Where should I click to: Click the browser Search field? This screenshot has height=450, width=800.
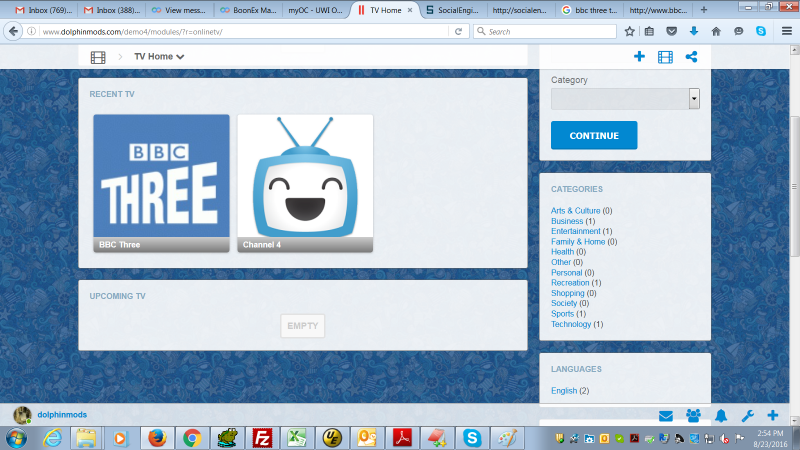(545, 32)
